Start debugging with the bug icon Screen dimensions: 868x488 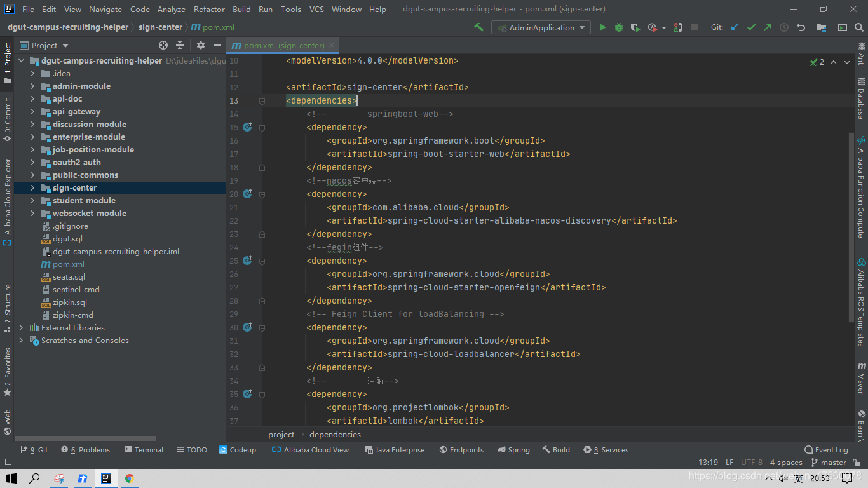pyautogui.click(x=619, y=27)
